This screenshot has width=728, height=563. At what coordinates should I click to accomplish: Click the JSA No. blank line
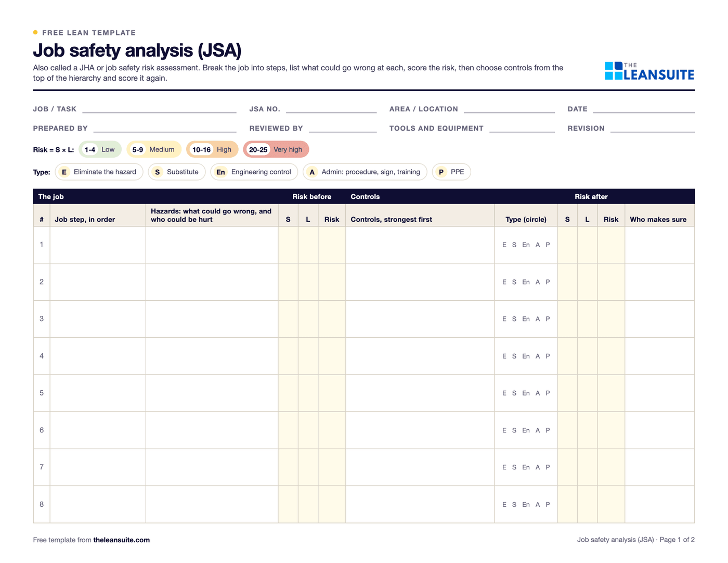(331, 109)
